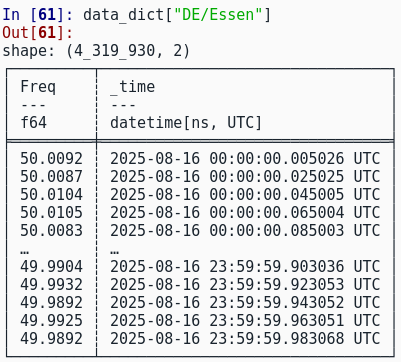Click the In [61] input prompt
The height and width of the screenshot is (362, 401).
[x=39, y=15]
